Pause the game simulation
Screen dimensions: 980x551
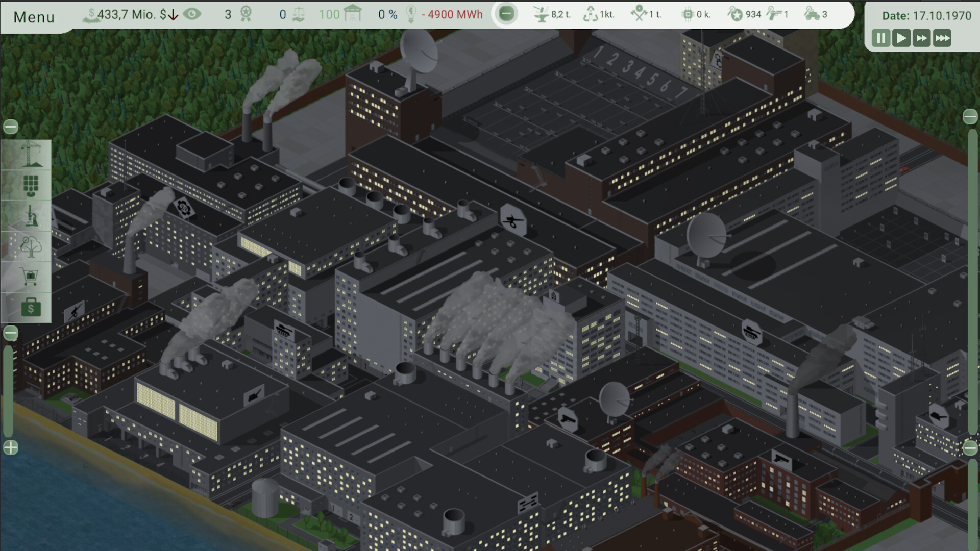pos(881,38)
